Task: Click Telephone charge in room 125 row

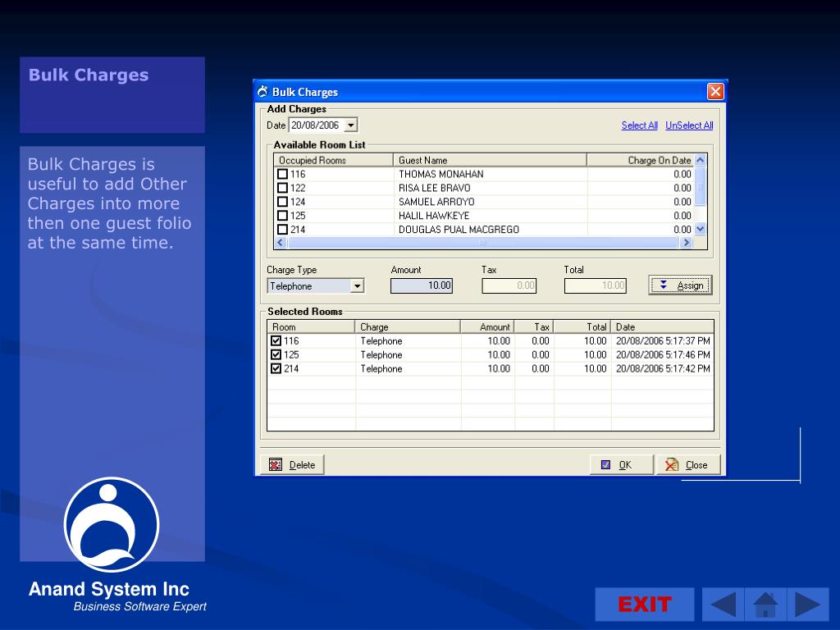Action: point(381,354)
